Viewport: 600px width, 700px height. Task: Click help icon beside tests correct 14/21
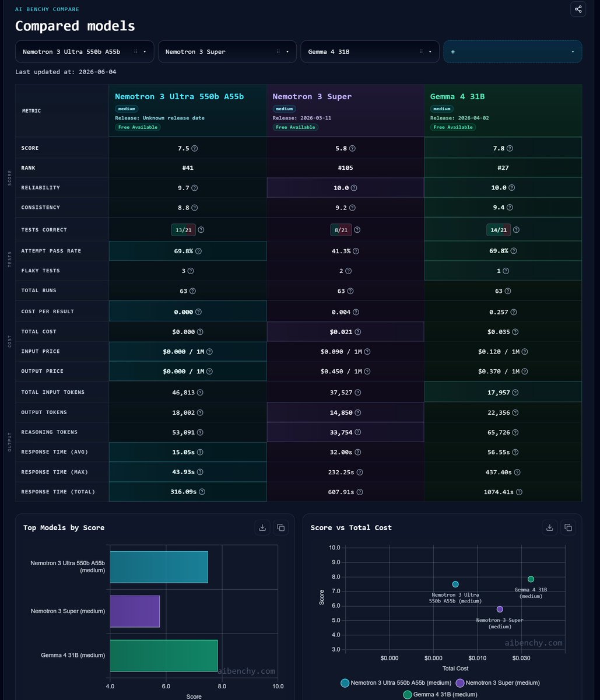(x=516, y=230)
